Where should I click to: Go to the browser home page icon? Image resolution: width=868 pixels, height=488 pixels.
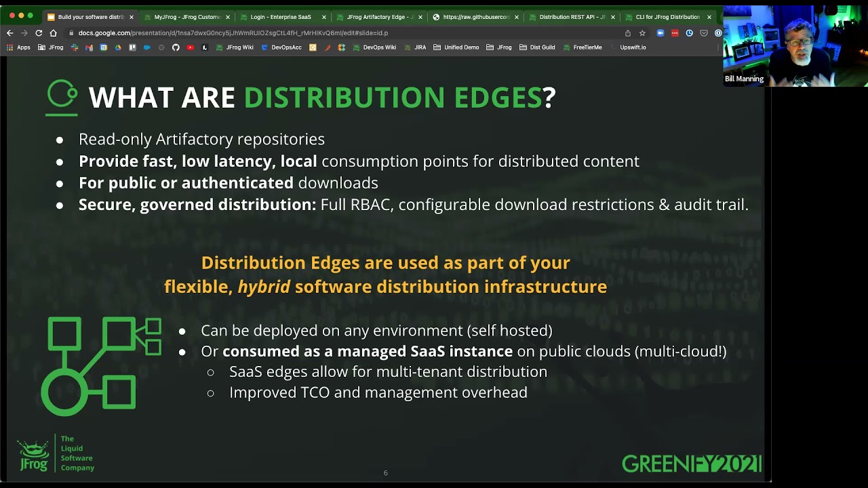[53, 33]
